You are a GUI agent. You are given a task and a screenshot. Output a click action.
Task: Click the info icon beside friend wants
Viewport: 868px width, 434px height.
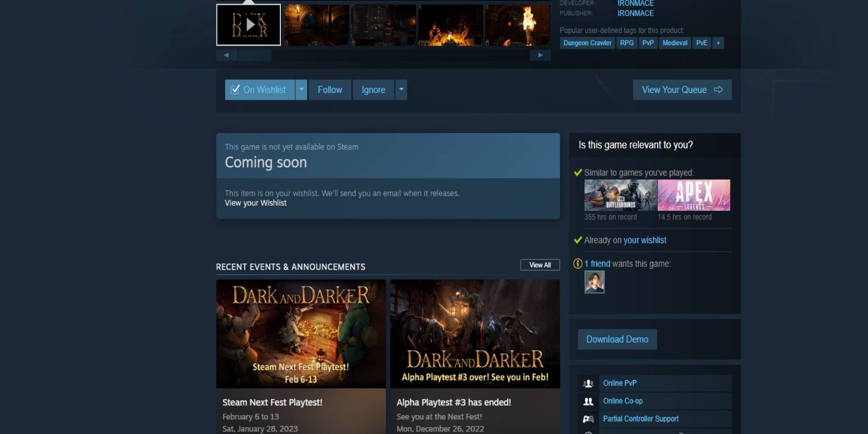click(578, 264)
